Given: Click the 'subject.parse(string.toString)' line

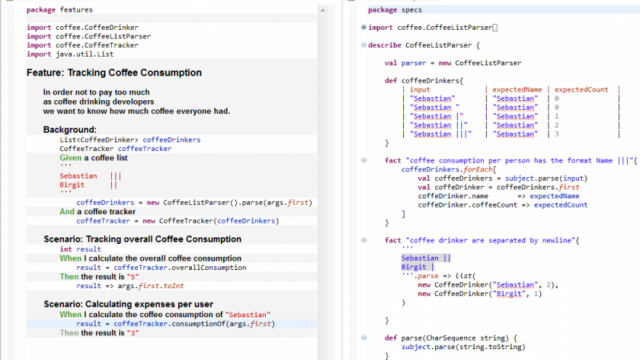Looking at the screenshot, I should point(463,347).
